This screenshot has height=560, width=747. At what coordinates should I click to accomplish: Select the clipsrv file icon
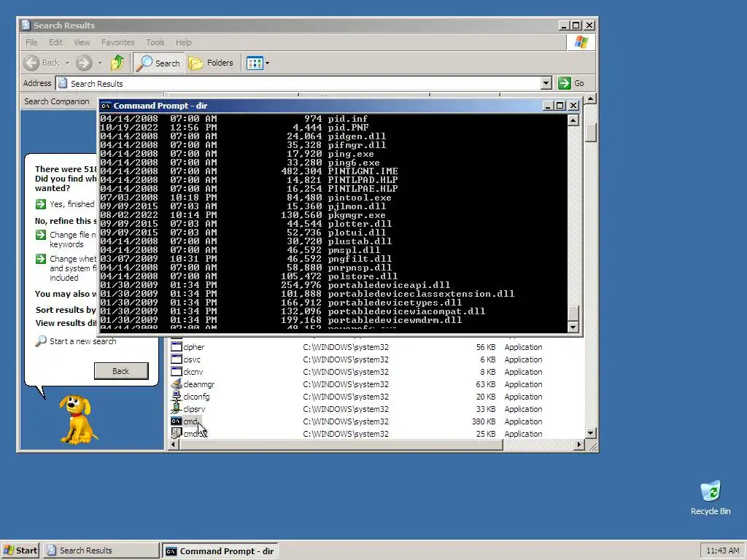[x=177, y=408]
